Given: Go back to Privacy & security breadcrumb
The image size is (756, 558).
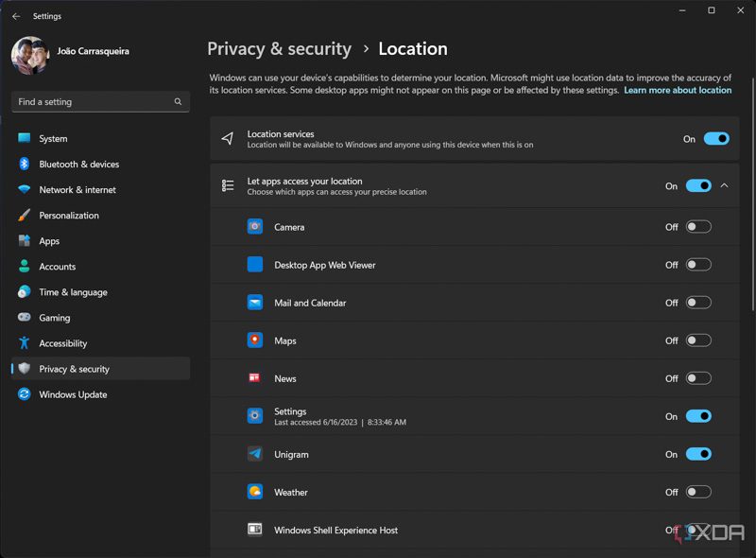Looking at the screenshot, I should tap(279, 49).
